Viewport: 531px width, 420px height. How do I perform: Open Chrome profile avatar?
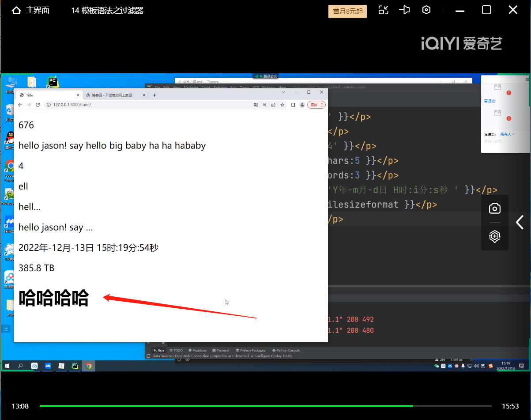[302, 105]
